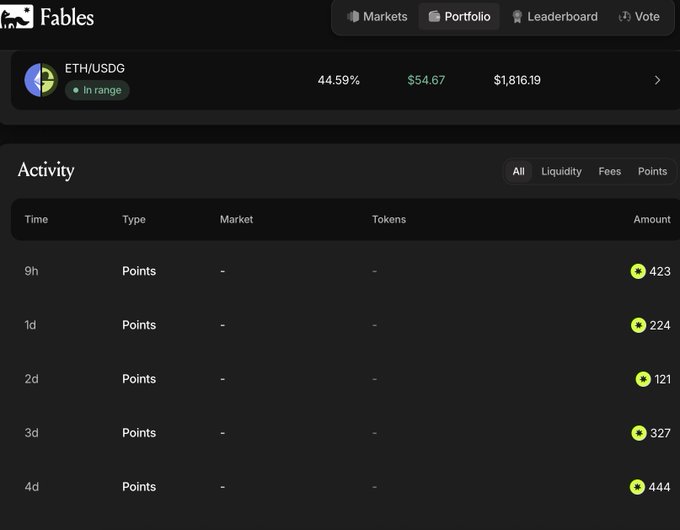Click points icon beside 224
This screenshot has height=530, width=680.
click(x=638, y=325)
